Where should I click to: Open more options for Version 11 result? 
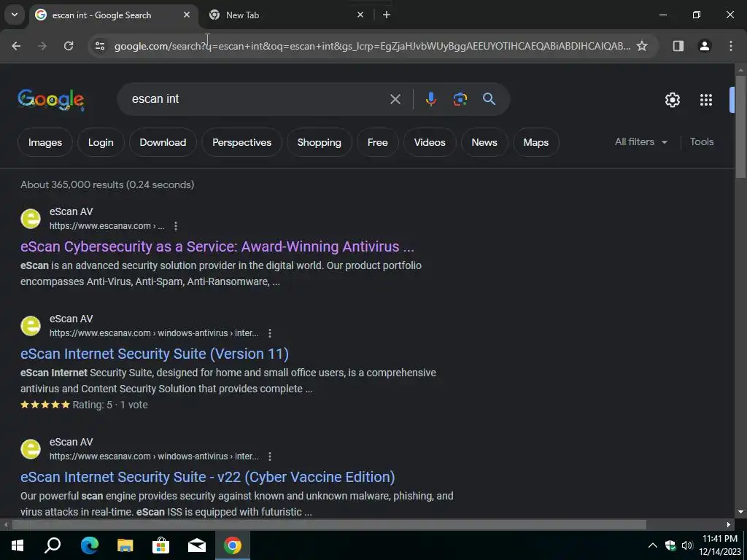click(270, 332)
